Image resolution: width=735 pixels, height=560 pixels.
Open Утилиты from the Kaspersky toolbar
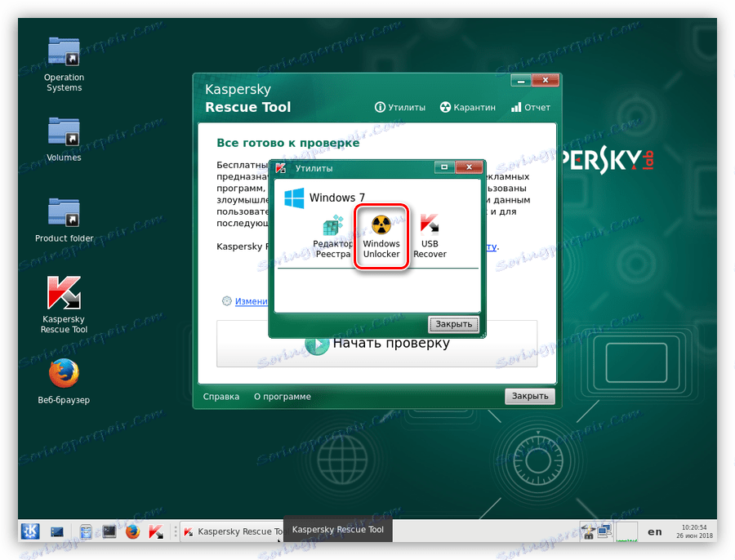[405, 107]
